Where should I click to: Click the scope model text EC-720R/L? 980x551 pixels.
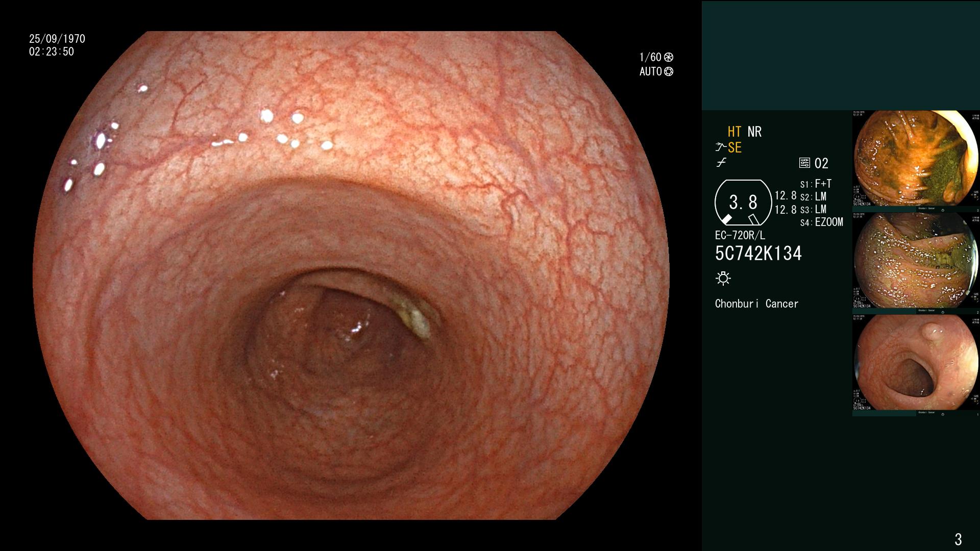(740, 235)
